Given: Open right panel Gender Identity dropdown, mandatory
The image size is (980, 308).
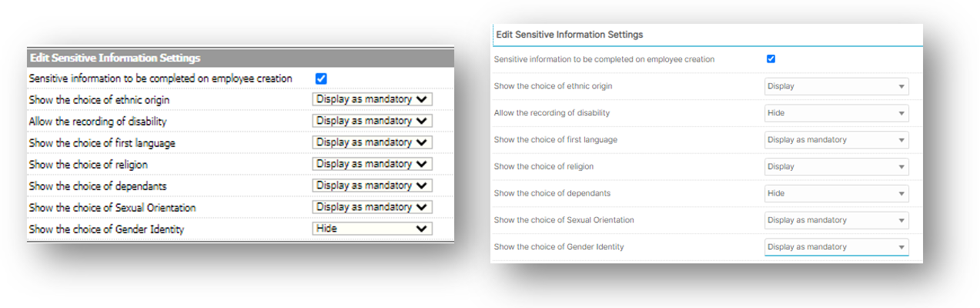Looking at the screenshot, I should [836, 247].
